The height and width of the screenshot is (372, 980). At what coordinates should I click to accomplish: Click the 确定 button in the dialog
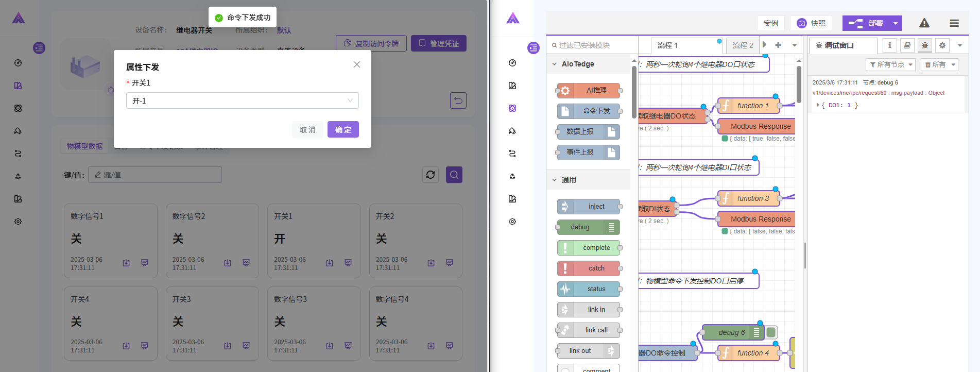tap(343, 129)
